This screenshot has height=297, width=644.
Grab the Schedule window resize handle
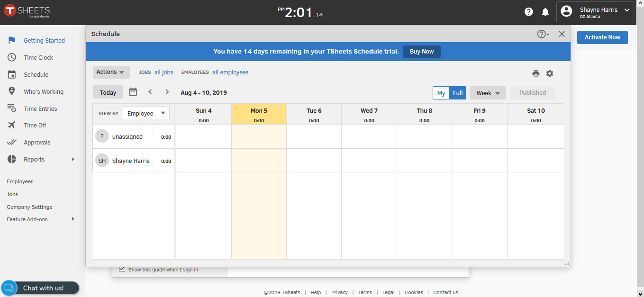click(x=567, y=263)
